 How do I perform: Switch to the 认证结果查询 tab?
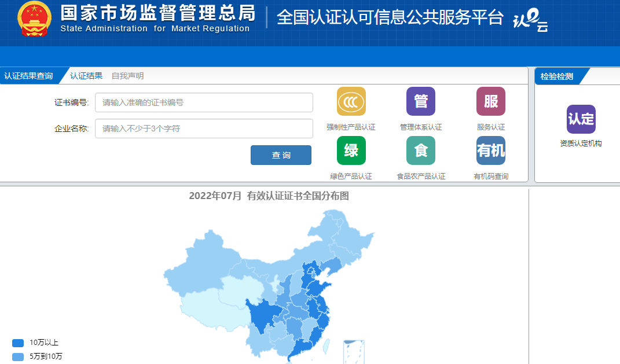click(28, 76)
